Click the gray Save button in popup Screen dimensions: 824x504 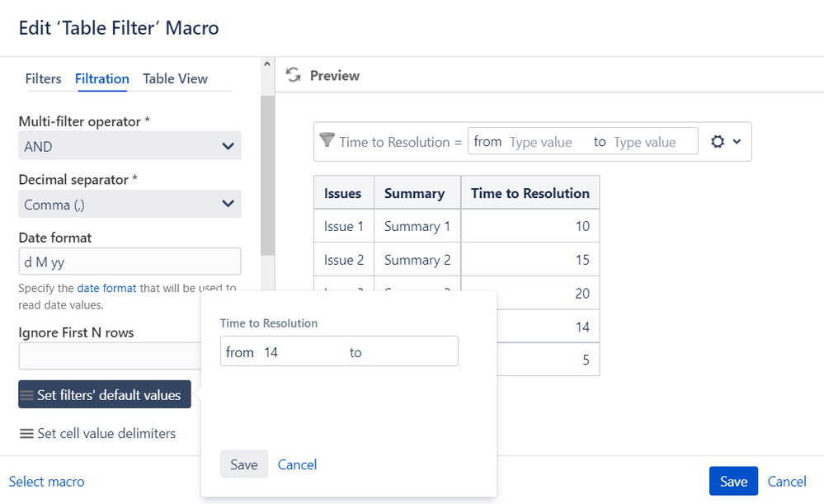pyautogui.click(x=243, y=464)
